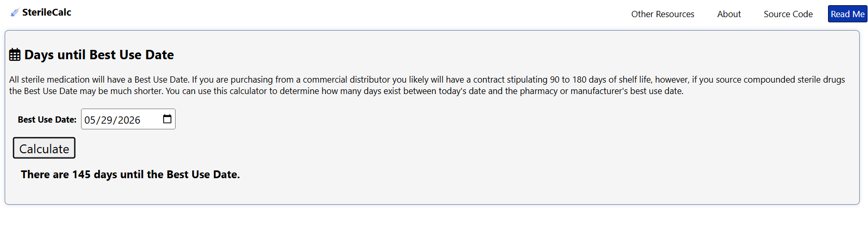Open the date picker calendar icon
Screen dimensions: 868x226
pos(167,119)
